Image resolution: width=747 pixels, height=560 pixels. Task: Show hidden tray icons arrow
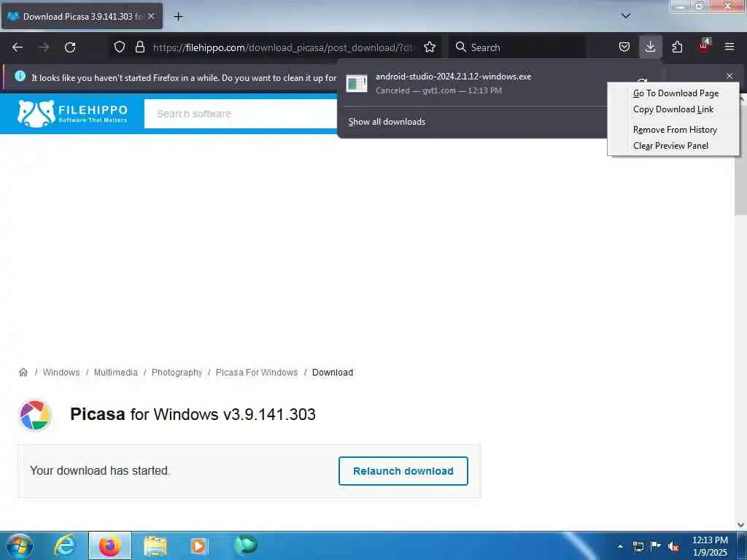point(620,546)
